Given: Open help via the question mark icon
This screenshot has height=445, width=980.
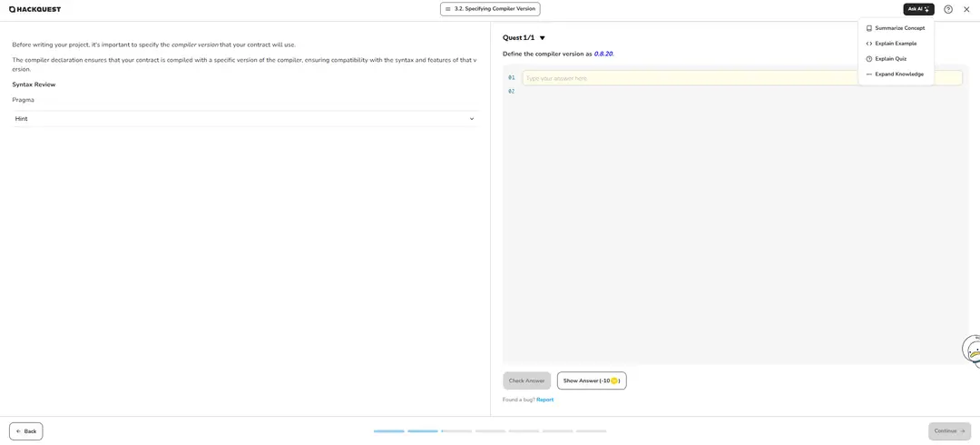Looking at the screenshot, I should (948, 9).
